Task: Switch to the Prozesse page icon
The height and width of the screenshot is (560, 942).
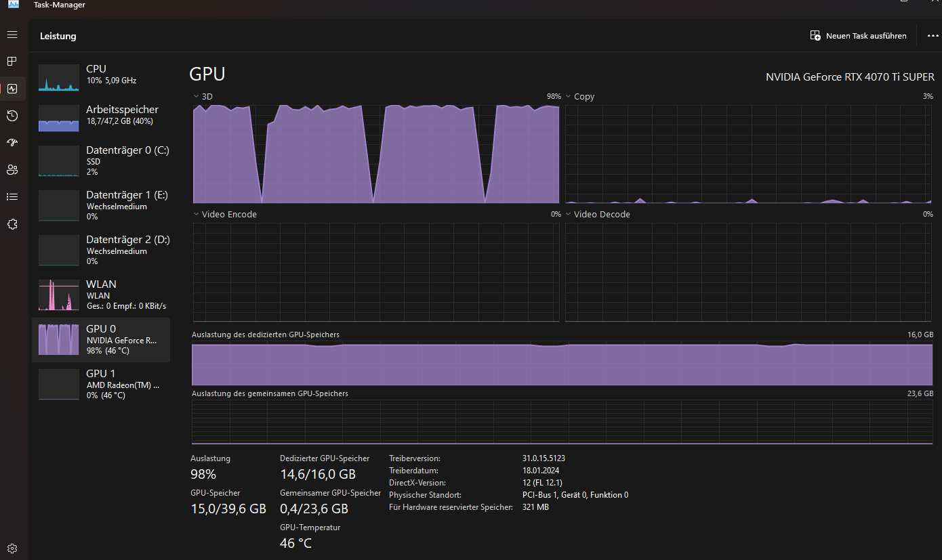Action: pyautogui.click(x=12, y=62)
